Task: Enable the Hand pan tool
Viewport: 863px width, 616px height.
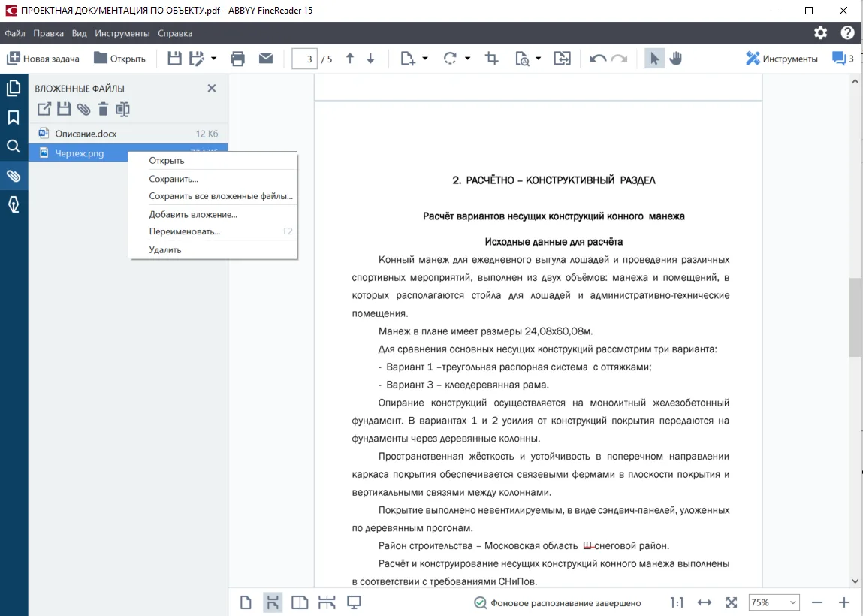Action: (x=676, y=59)
